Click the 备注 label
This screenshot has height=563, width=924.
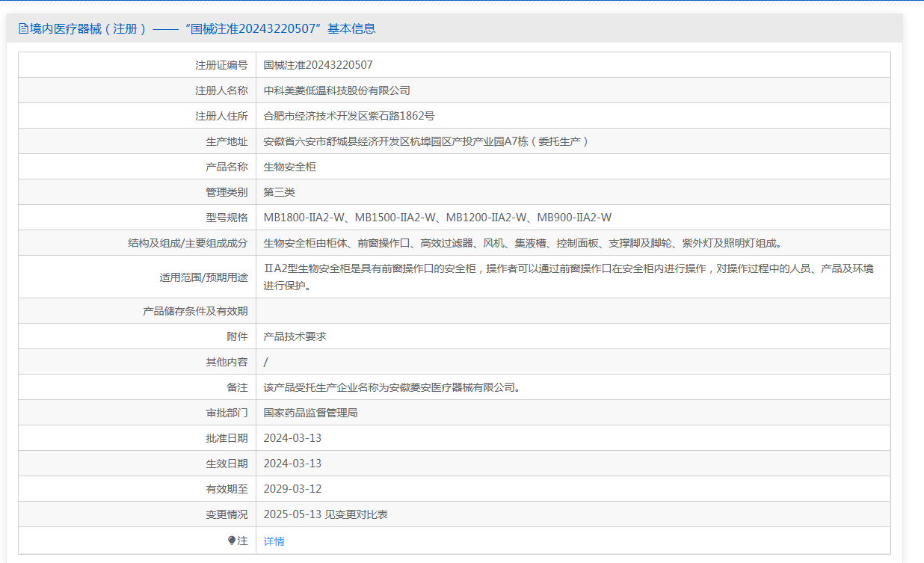pyautogui.click(x=237, y=387)
